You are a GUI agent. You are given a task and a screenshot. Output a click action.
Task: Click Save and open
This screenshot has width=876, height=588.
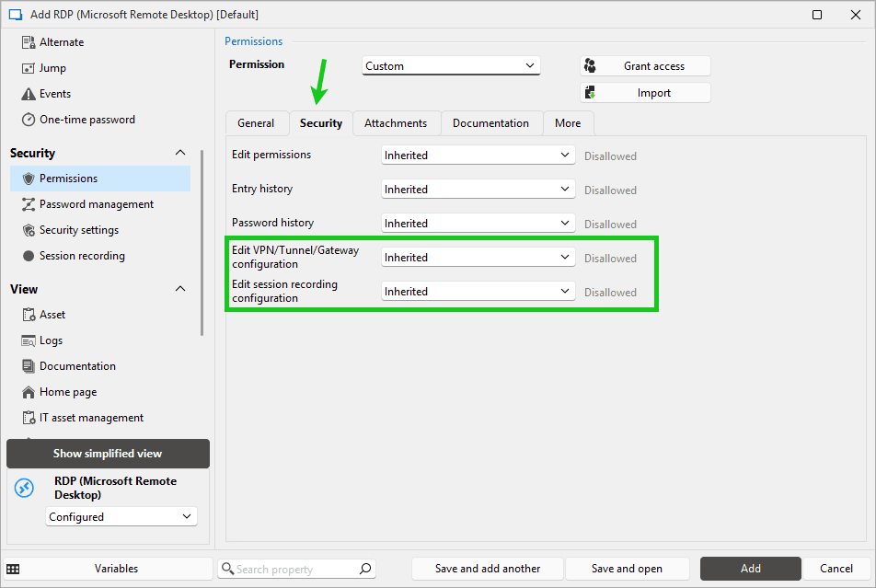628,568
